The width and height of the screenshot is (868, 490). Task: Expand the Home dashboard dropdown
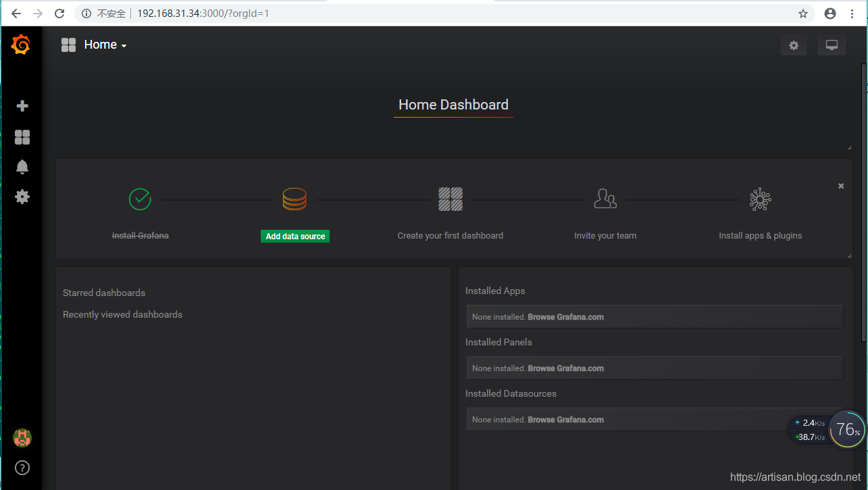[x=105, y=45]
